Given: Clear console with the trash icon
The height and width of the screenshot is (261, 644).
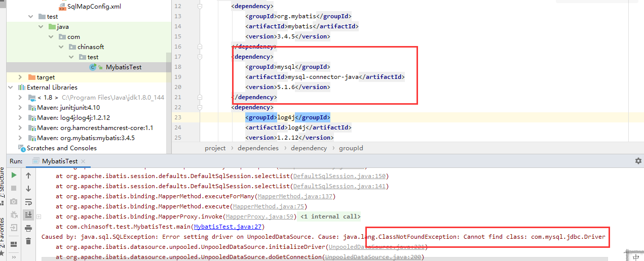Looking at the screenshot, I should pyautogui.click(x=28, y=241).
